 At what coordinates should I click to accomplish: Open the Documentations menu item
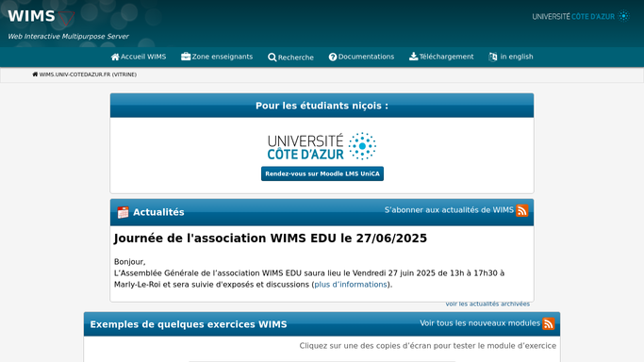(361, 57)
